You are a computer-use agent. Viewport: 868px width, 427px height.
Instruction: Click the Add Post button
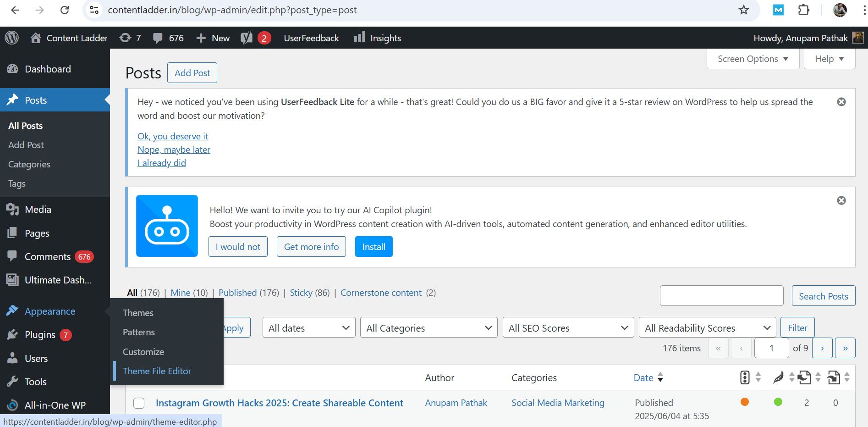(192, 73)
